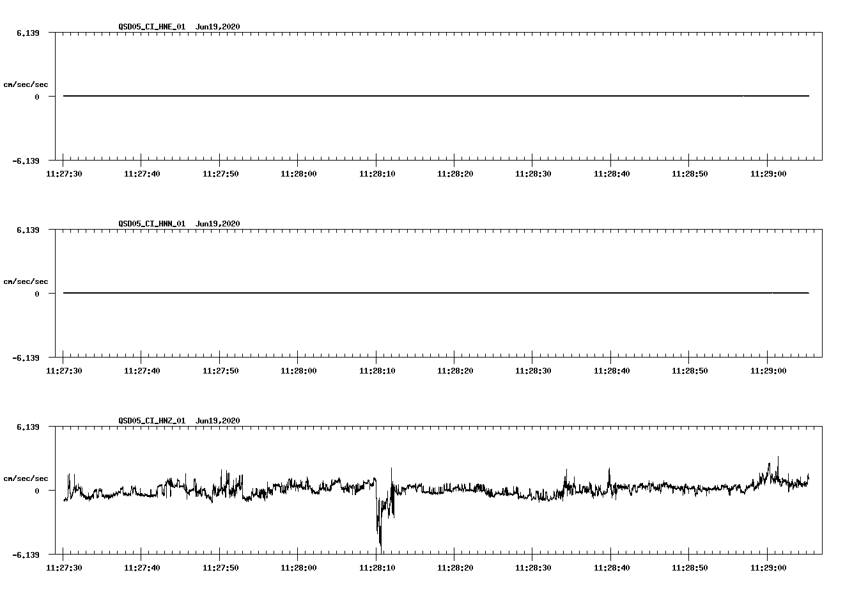Viewport: 868px width, 591px height.
Task: Click the cm/sec/sec unit label on HNN plot
Action: pos(26,281)
